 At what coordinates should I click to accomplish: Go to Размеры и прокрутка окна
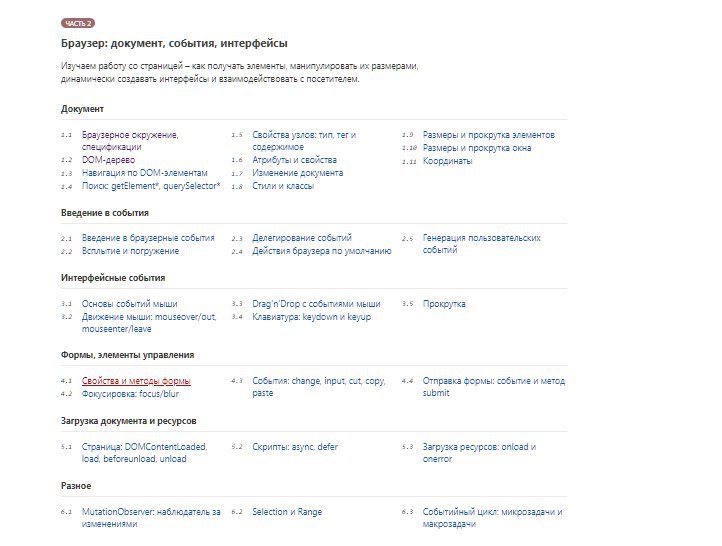pyautogui.click(x=477, y=148)
